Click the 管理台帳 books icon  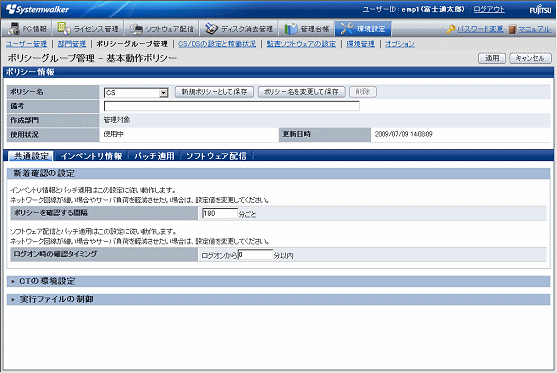pos(291,29)
